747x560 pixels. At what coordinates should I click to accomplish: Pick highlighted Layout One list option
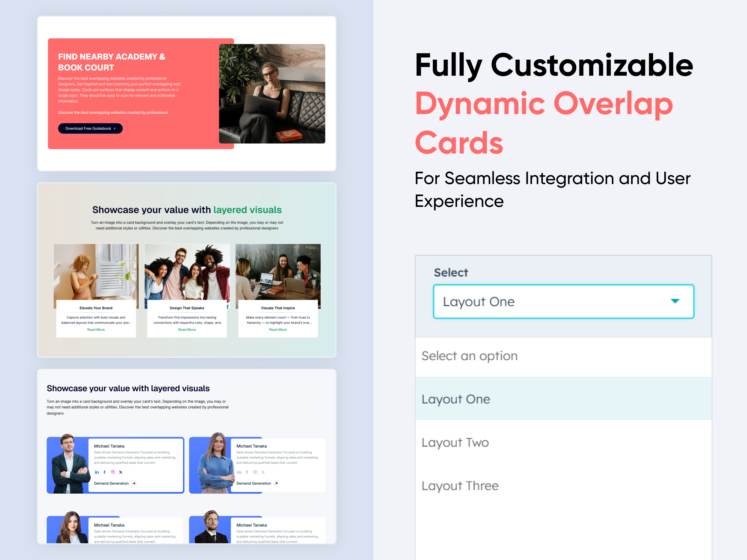coord(456,399)
